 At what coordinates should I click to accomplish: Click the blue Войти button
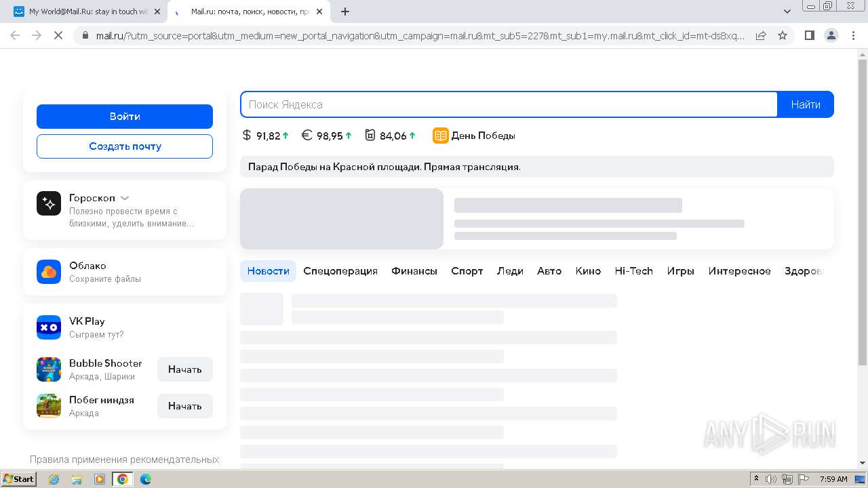[x=125, y=117]
